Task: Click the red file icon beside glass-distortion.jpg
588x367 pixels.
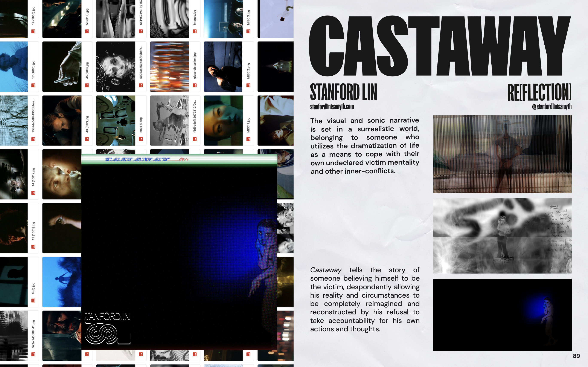Action: pos(195,86)
